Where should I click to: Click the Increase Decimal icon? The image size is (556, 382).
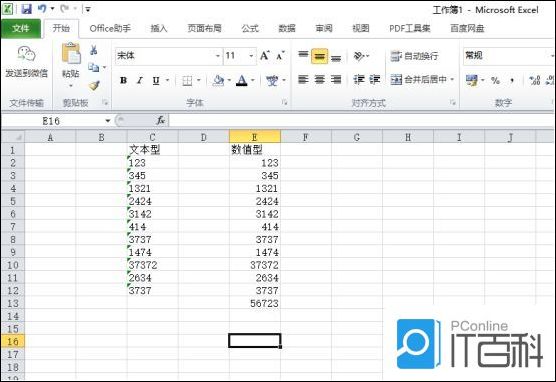pyautogui.click(x=534, y=81)
